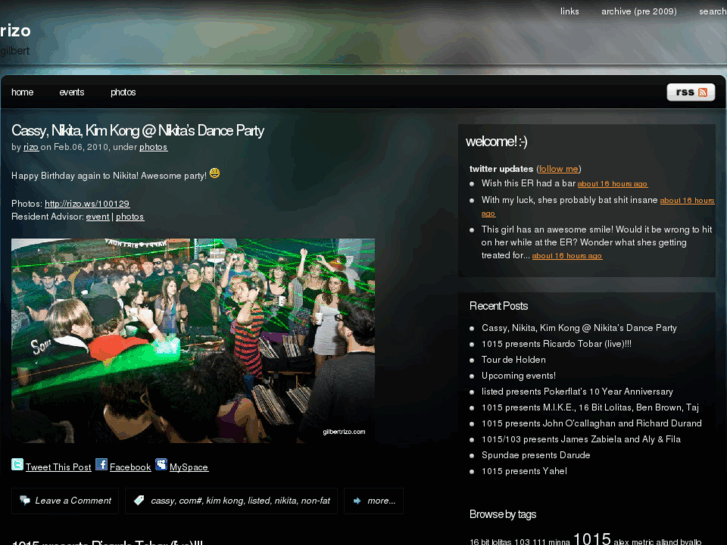Click the smiley emoticon after Awesome party

pos(215,173)
